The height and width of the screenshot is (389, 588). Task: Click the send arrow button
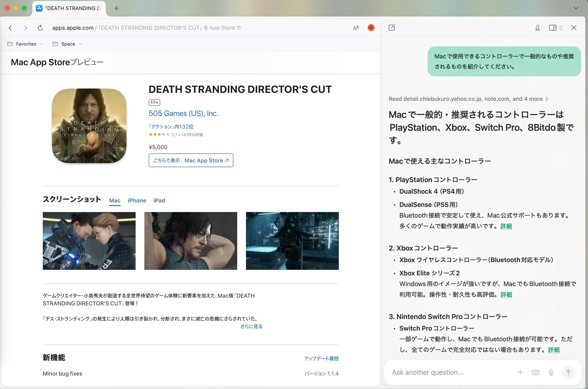(568, 372)
